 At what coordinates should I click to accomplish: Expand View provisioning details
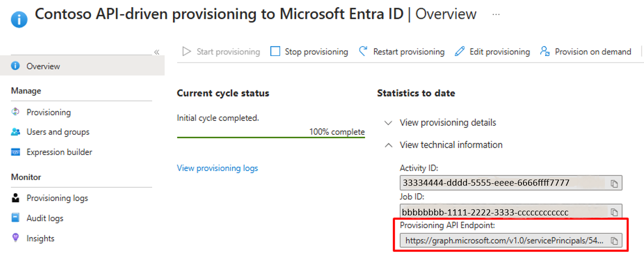click(388, 123)
